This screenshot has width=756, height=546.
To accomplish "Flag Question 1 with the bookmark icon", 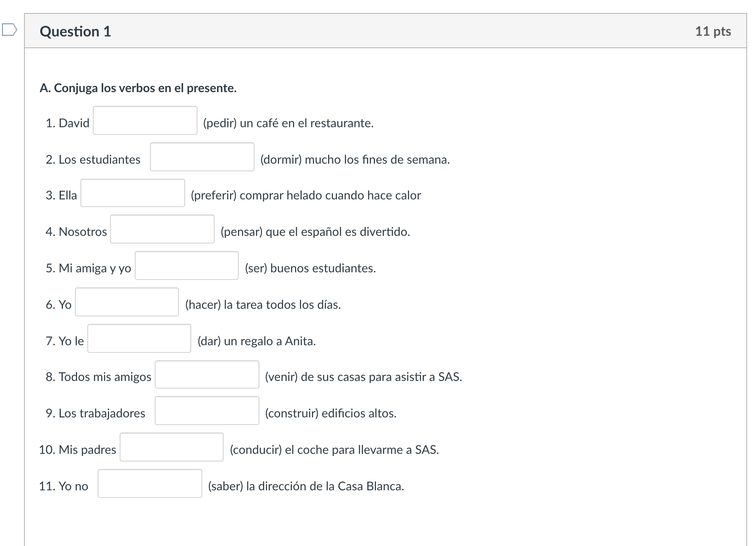I will coord(9,30).
